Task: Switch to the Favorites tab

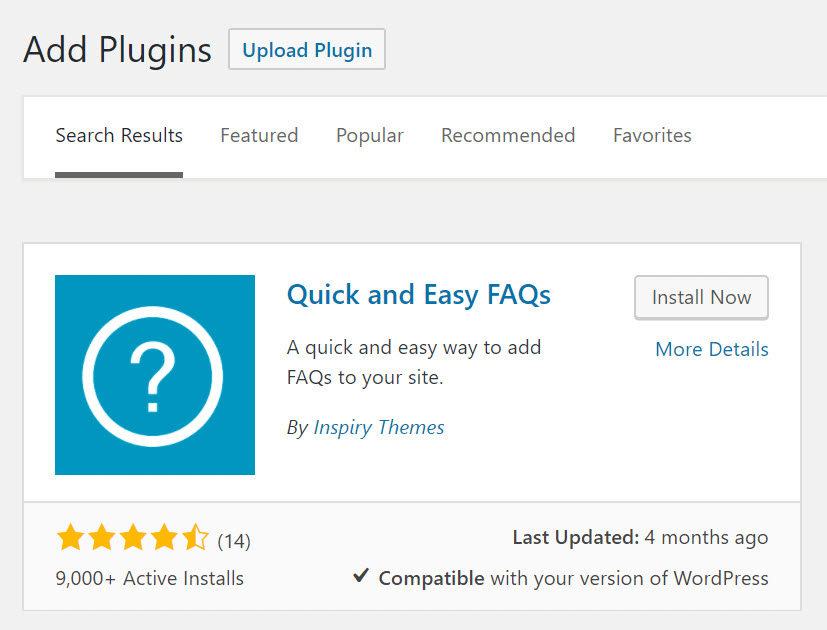Action: 652,135
